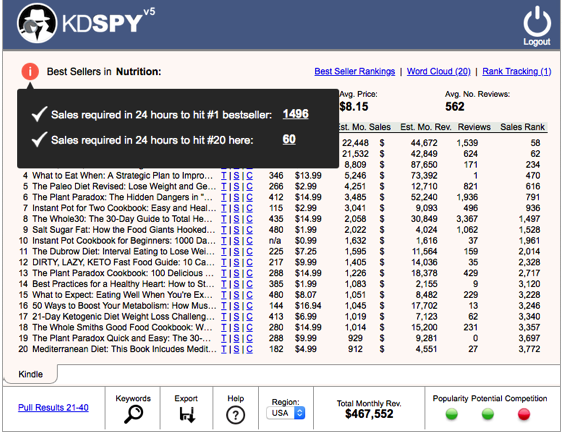
Task: Click monthly sales value 22,448
Action: (355, 143)
